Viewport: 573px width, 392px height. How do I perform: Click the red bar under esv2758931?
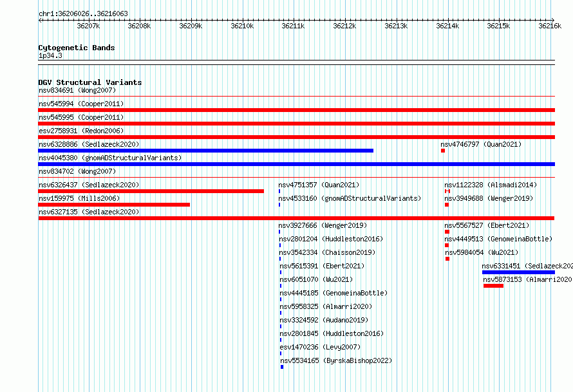[296, 137]
